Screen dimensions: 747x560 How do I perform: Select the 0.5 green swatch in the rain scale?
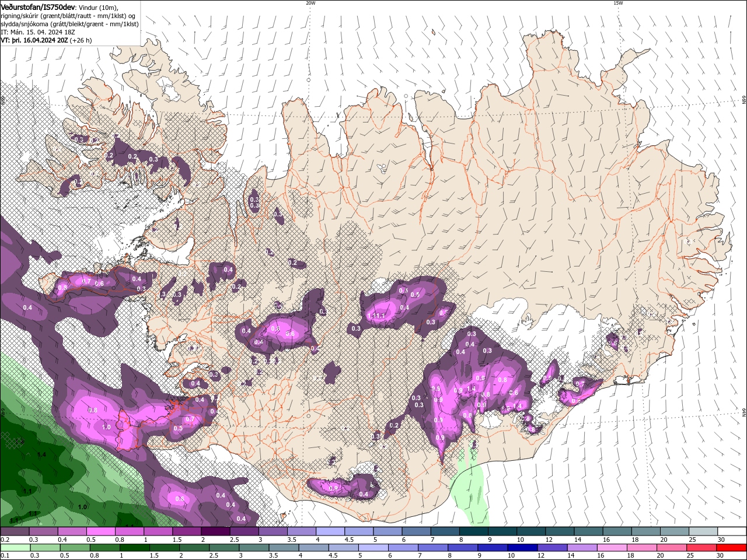coord(75,548)
